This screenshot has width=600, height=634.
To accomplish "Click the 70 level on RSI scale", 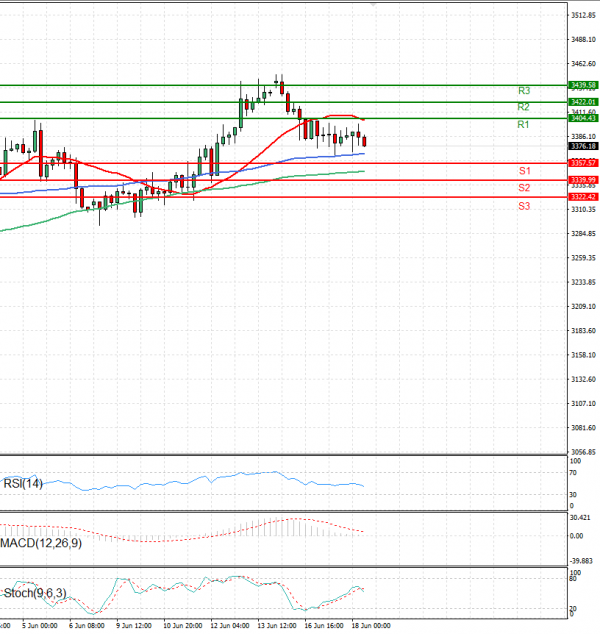I will coord(573,473).
